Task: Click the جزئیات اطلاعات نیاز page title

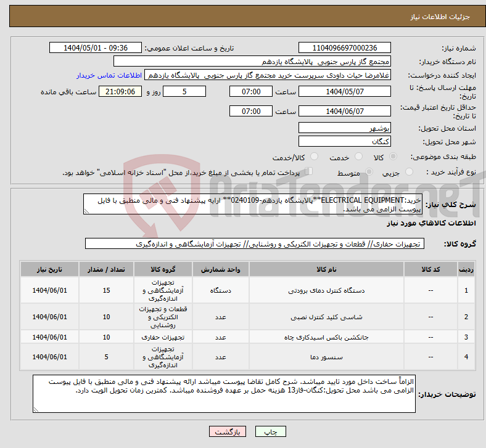Action: 440,17
